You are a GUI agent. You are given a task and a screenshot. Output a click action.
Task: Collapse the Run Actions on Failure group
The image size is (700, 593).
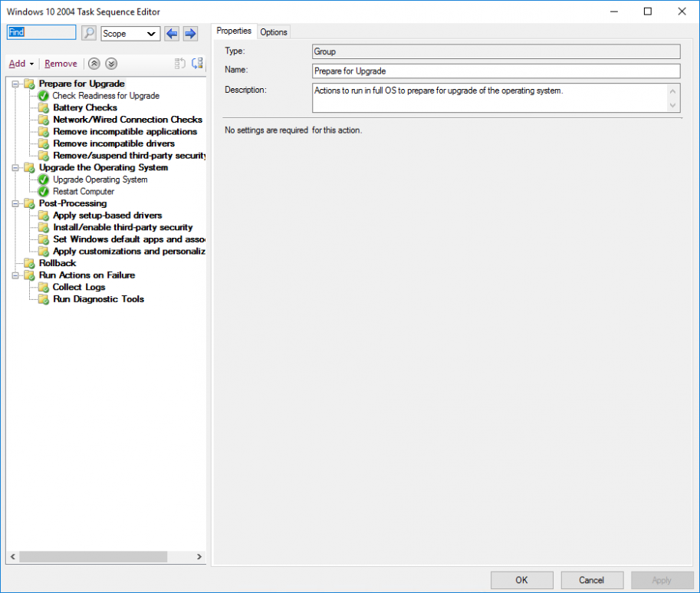pos(16,275)
